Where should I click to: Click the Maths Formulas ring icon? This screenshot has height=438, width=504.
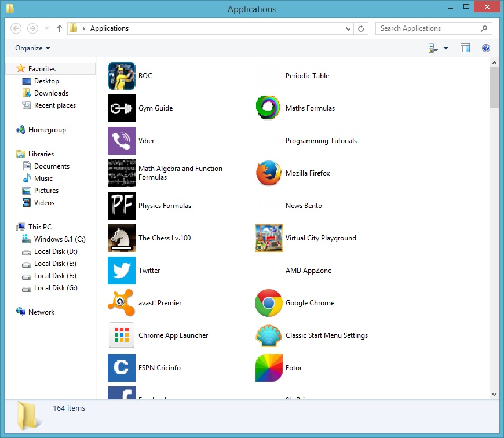click(x=268, y=108)
